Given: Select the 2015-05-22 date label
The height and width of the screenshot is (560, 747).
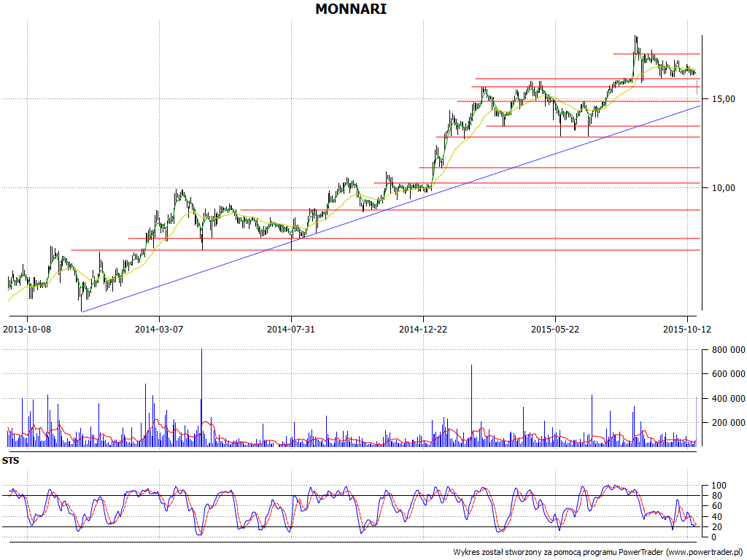Looking at the screenshot, I should (x=555, y=329).
